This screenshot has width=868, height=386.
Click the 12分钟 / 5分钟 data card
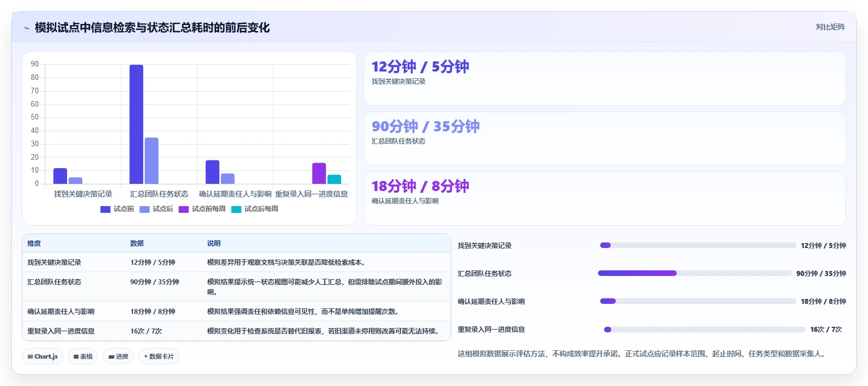(605, 79)
